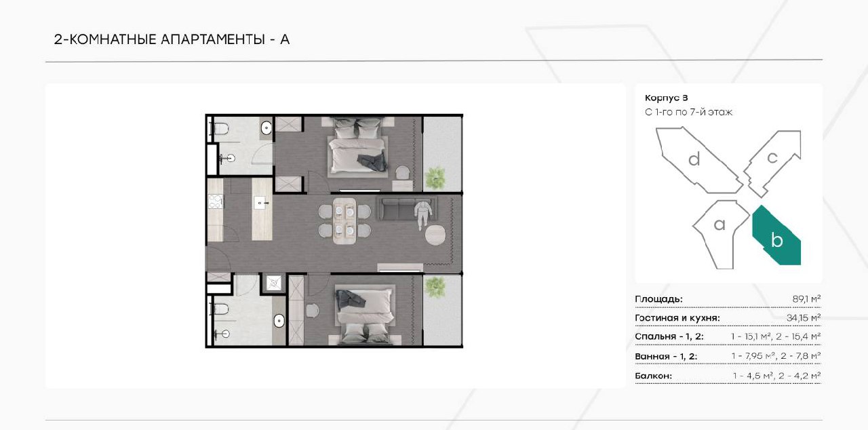Choose building c on the site map

point(772,159)
